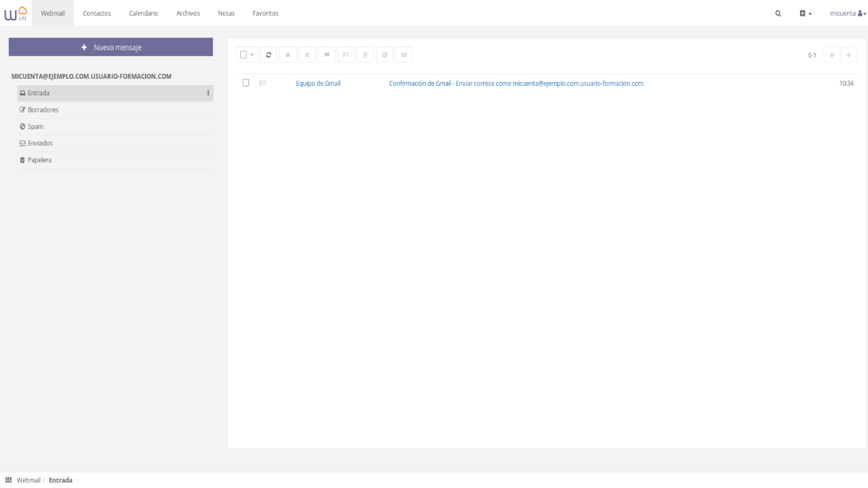The width and height of the screenshot is (868, 488).
Task: Refresh the inbox message list
Action: coord(268,55)
